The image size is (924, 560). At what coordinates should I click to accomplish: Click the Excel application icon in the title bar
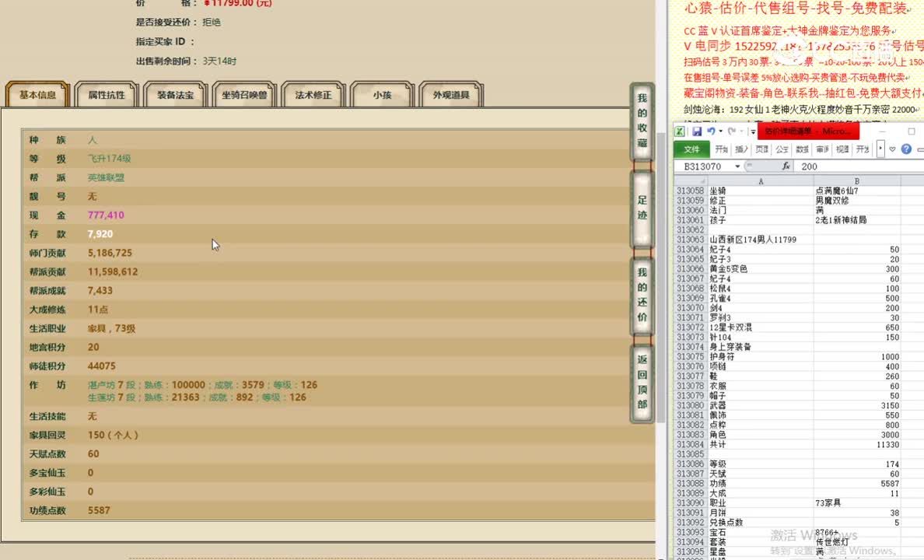pyautogui.click(x=681, y=131)
